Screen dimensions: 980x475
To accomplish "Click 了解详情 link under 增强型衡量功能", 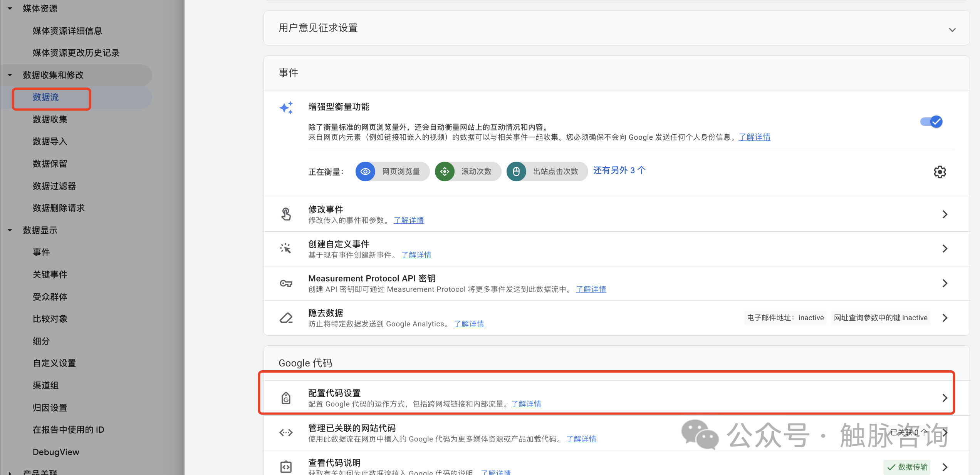I will pos(754,137).
